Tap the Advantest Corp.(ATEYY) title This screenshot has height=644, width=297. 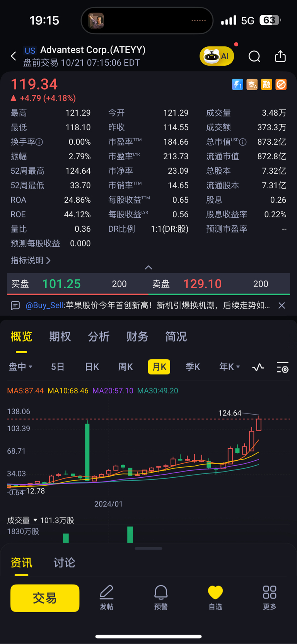(x=93, y=50)
